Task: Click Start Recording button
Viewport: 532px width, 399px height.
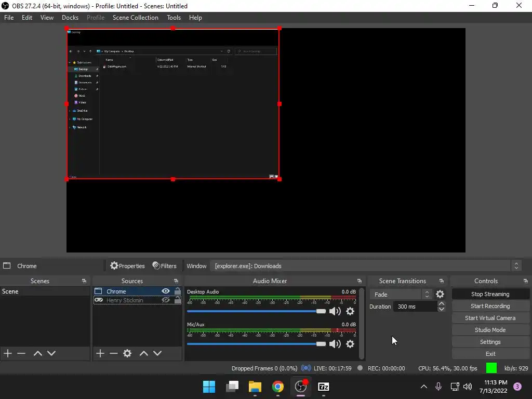Action: pos(490,306)
